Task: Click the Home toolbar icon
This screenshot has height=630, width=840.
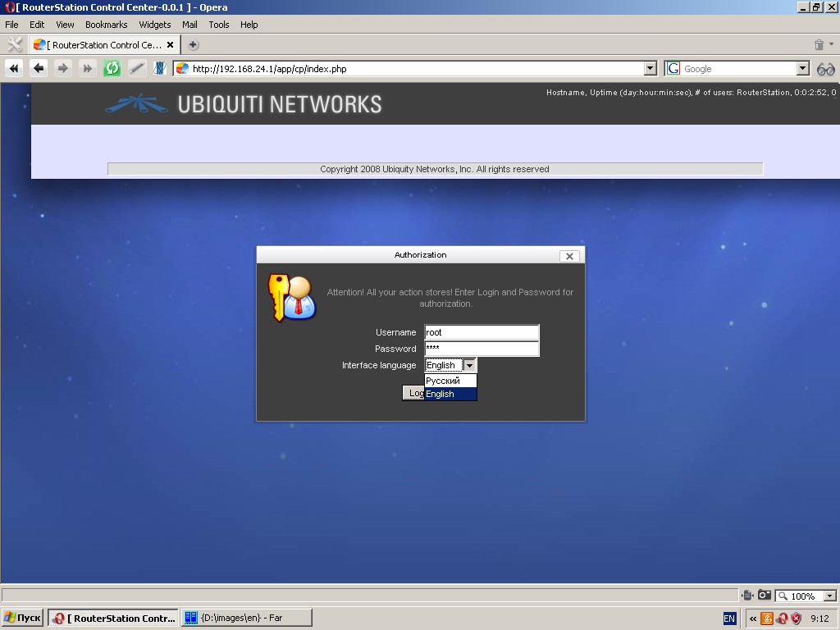Action: (x=160, y=69)
